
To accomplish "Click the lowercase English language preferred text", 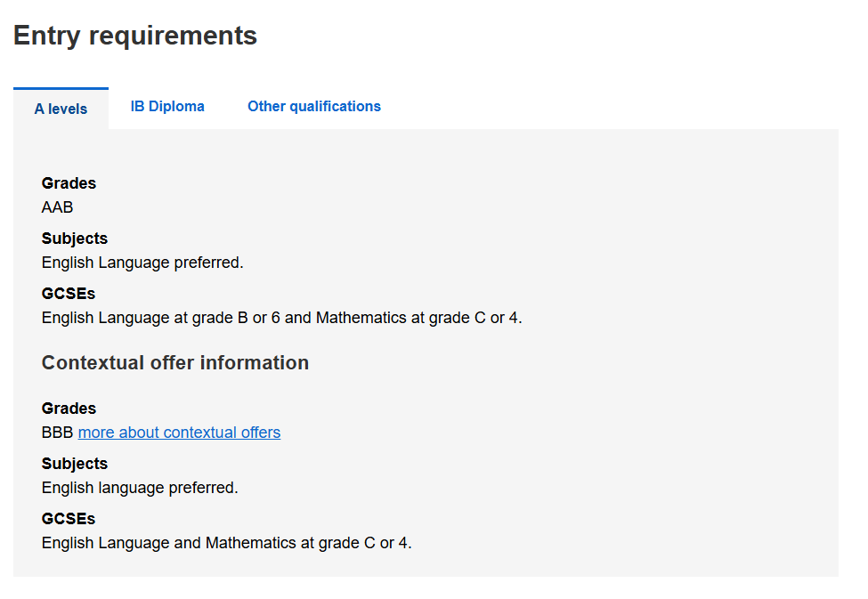I will (140, 488).
